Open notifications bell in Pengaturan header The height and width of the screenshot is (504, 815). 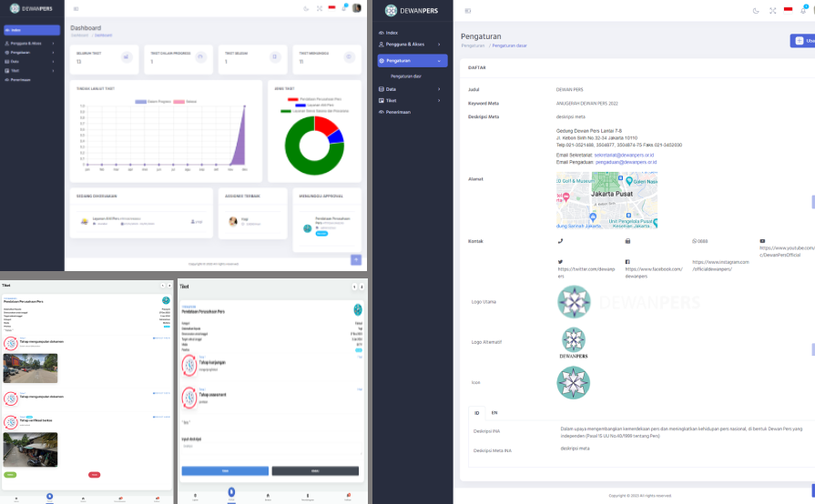803,11
